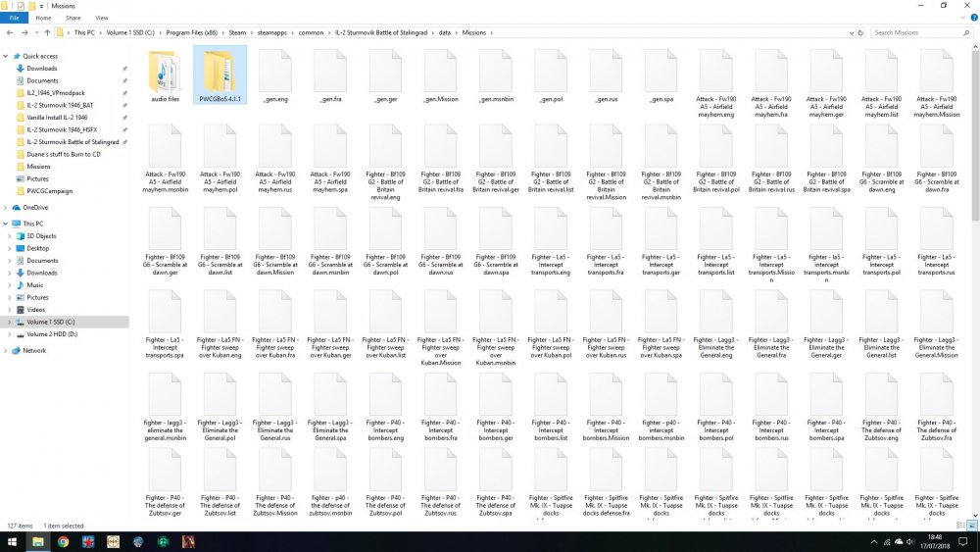980x552 pixels.
Task: Open Windows Start menu
Action: [x=12, y=542]
